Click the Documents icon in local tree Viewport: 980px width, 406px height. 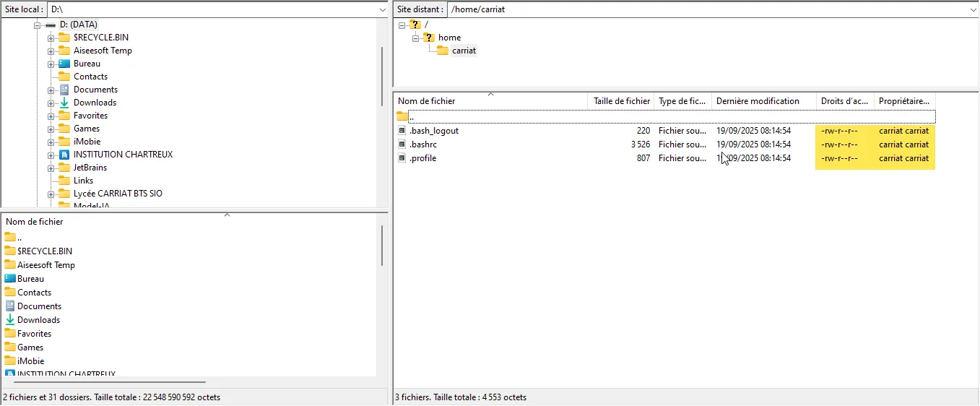(64, 90)
